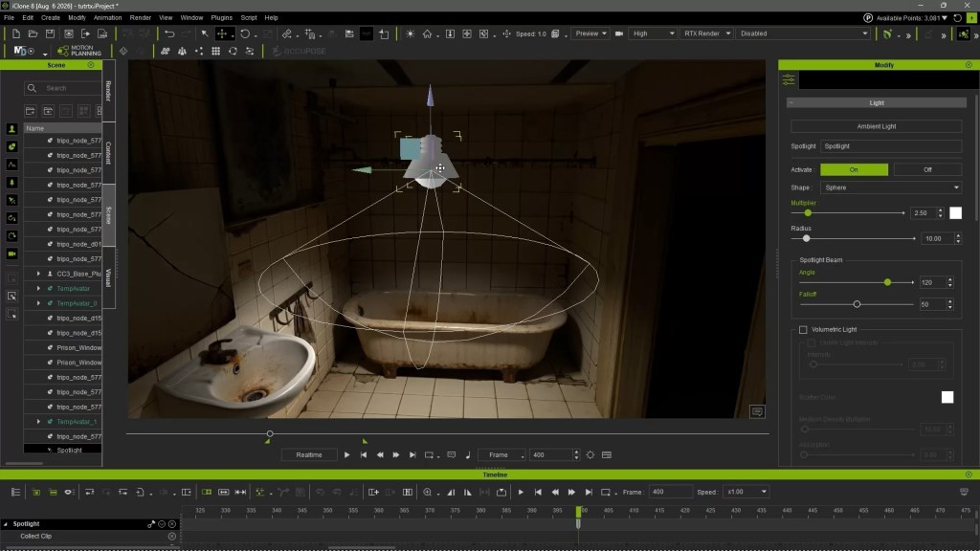This screenshot has height=551, width=980.
Task: Click the Frame mode button under the viewport
Action: click(501, 455)
